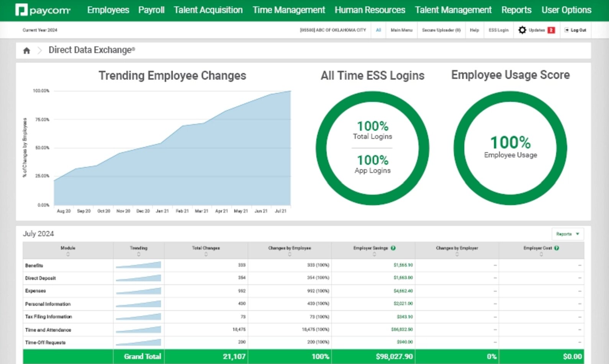Click the Employer Cost help icon

click(557, 248)
